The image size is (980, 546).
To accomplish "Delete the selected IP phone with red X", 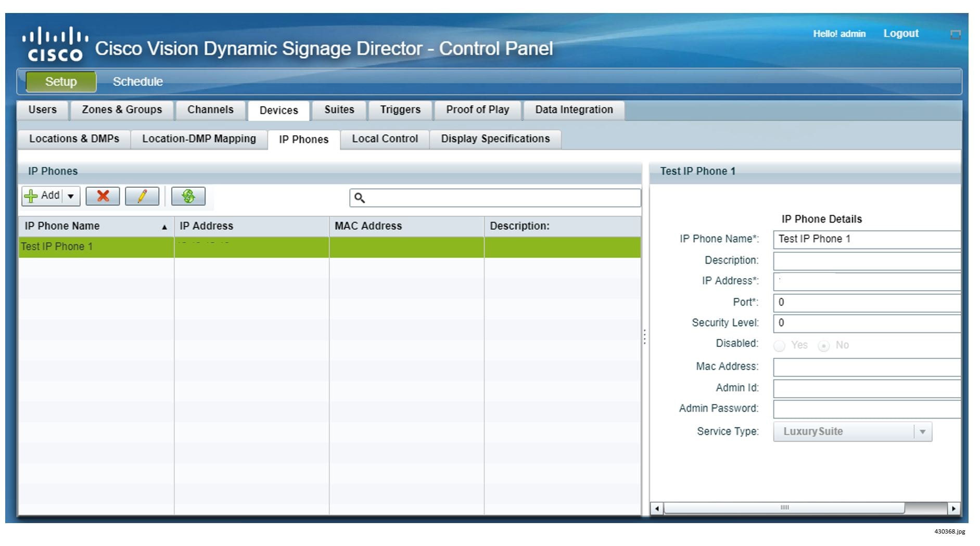I will coord(103,196).
